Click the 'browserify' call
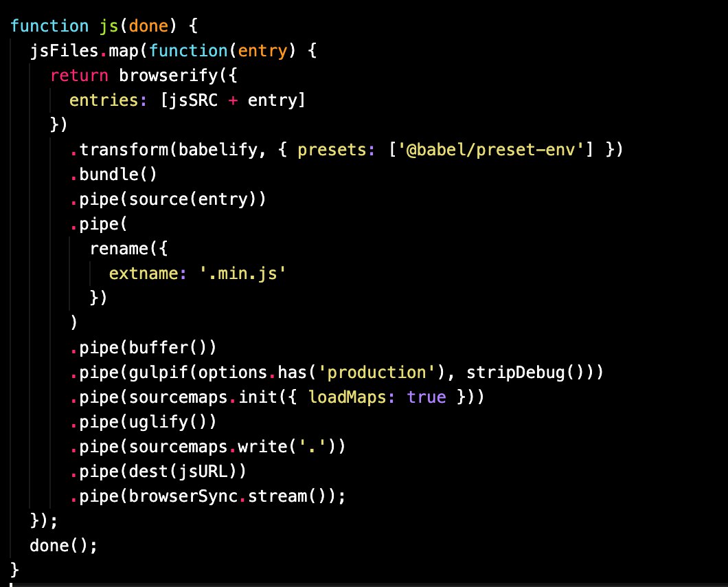 (x=168, y=76)
